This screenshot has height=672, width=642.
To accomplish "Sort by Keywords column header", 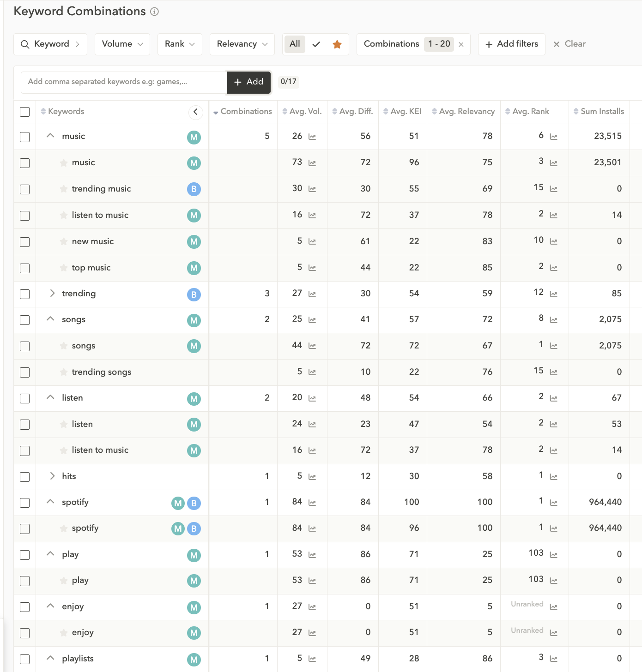I will pyautogui.click(x=62, y=112).
